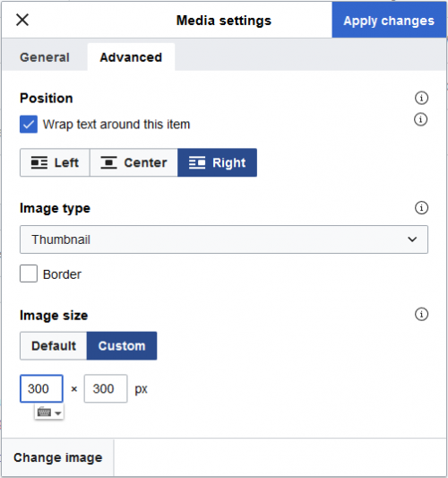
Task: Open keyboard input method dropdown arrow
Action: (x=58, y=413)
